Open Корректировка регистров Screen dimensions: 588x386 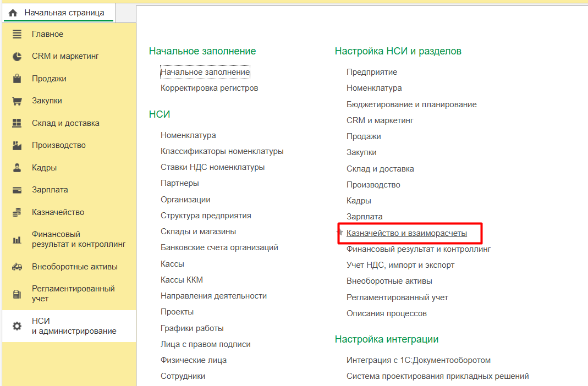209,88
